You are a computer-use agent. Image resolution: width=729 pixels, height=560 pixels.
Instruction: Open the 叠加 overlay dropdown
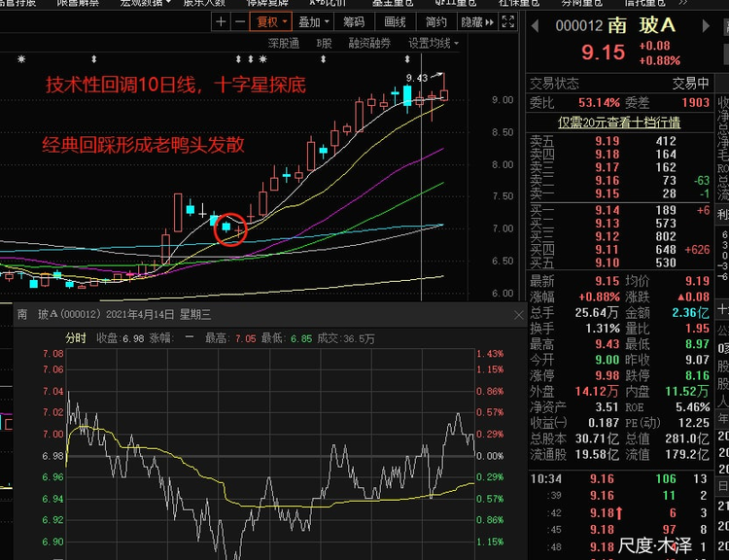pos(314,21)
